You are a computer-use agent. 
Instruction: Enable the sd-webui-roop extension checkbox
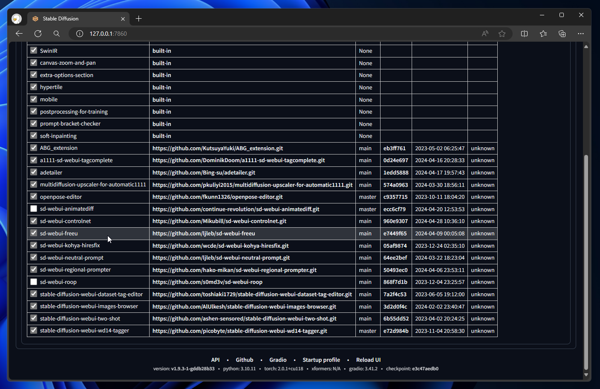[x=34, y=282]
